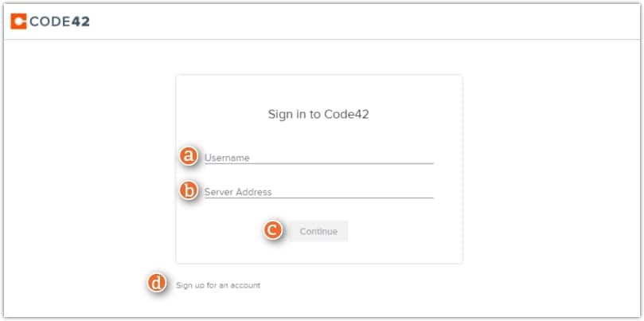The height and width of the screenshot is (321, 644).
Task: Click the underline beneath Server Address field
Action: (318, 198)
